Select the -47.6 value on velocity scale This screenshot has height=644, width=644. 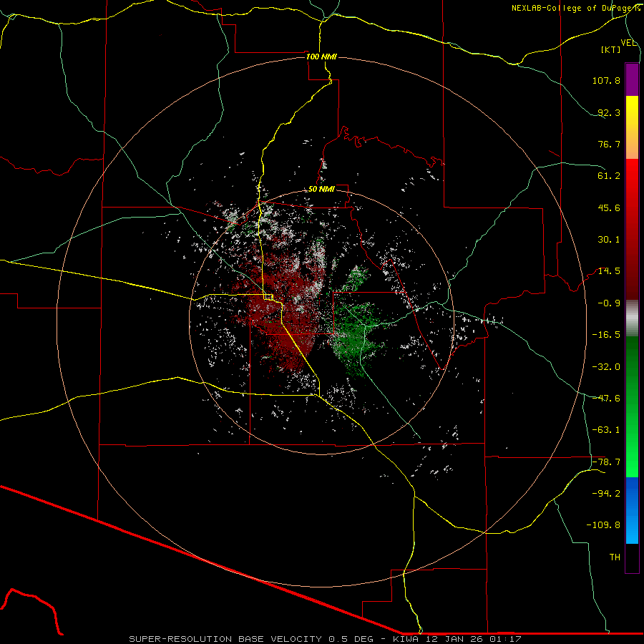click(606, 399)
